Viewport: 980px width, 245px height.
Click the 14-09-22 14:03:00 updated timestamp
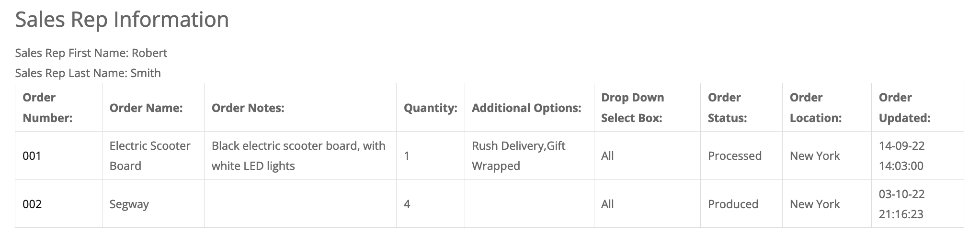click(901, 156)
